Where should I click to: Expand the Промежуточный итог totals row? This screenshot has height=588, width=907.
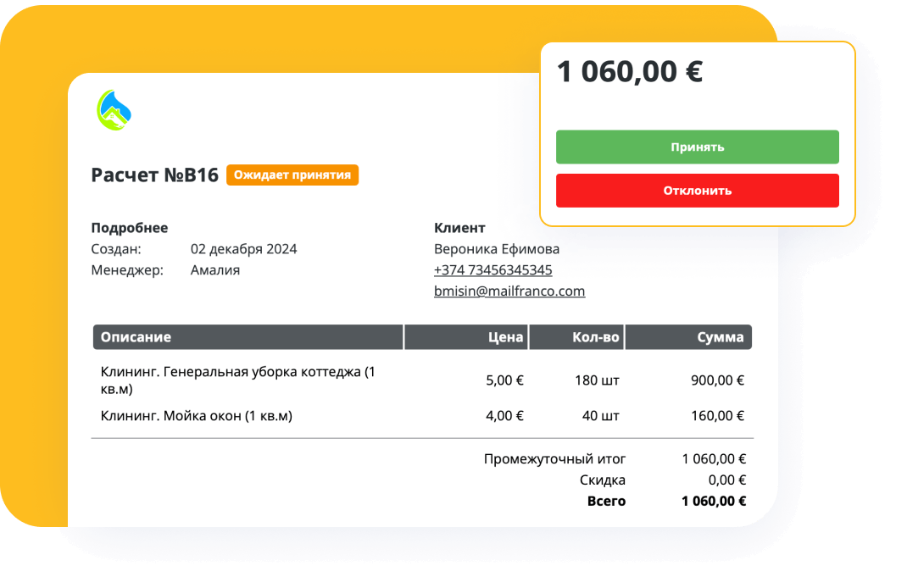coord(554,458)
